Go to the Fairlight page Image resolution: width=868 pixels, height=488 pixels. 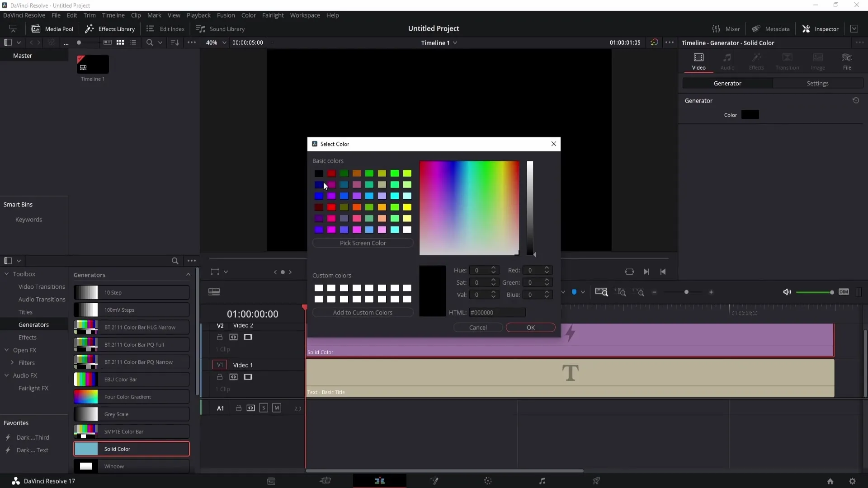pos(542,481)
